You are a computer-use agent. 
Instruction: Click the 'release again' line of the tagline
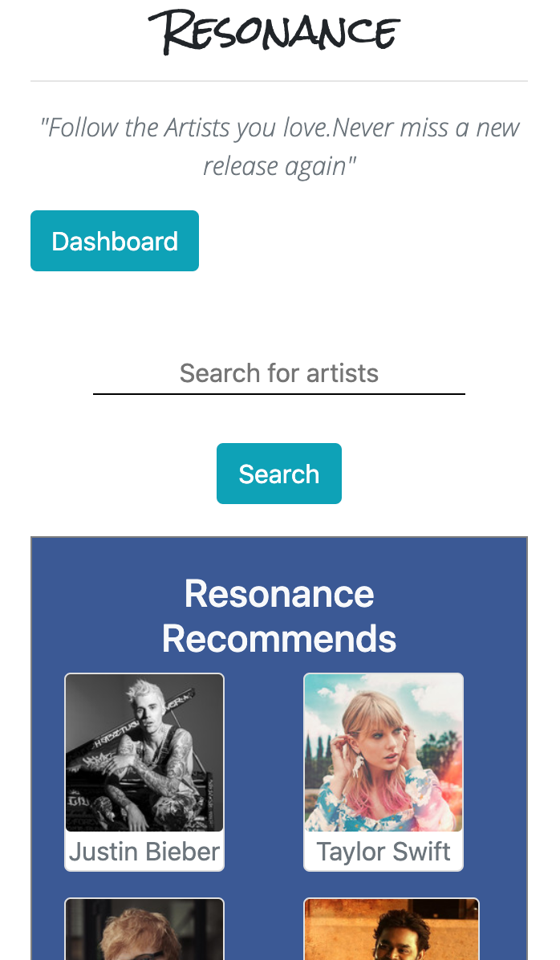tap(279, 166)
